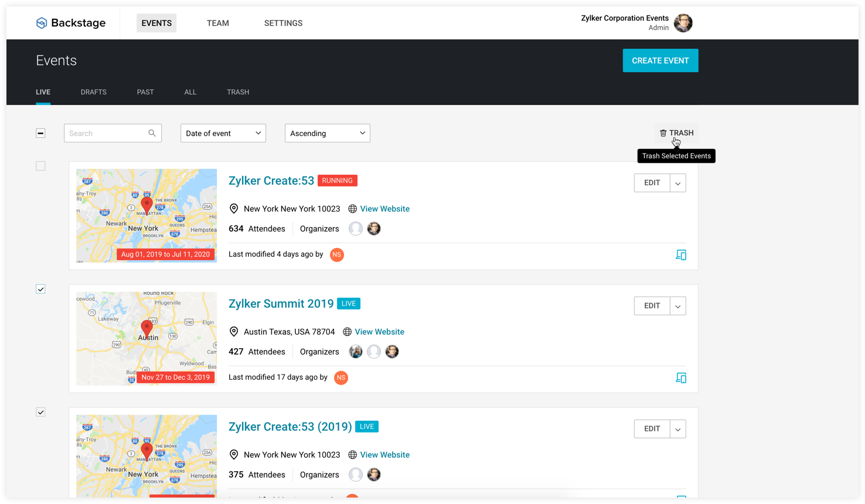Focus the Search events input field
This screenshot has width=865, height=504.
coord(113,133)
